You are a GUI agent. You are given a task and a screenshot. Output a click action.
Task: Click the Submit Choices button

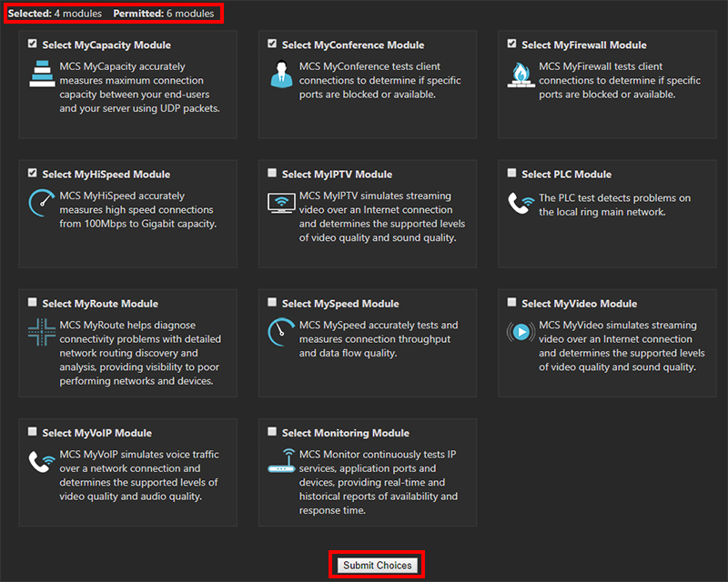point(376,564)
